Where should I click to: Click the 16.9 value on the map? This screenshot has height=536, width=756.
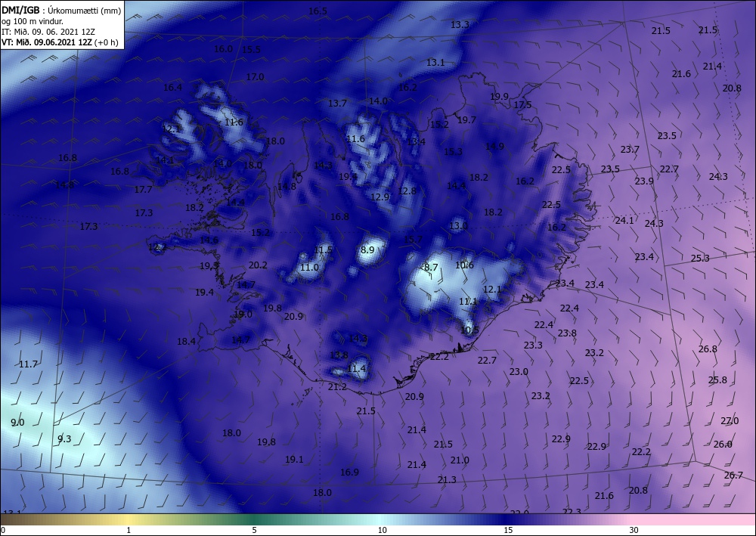tap(349, 472)
